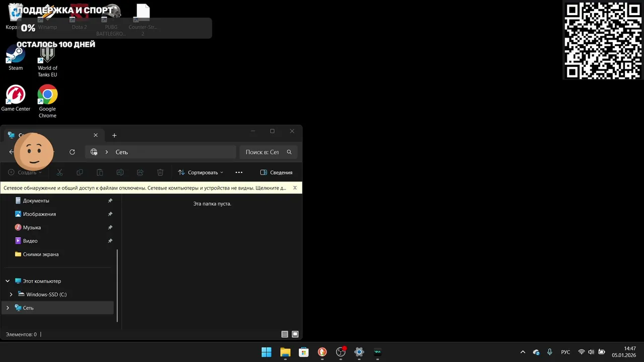Click the pin beside Изображения
This screenshot has height=362, width=644.
tap(110, 214)
